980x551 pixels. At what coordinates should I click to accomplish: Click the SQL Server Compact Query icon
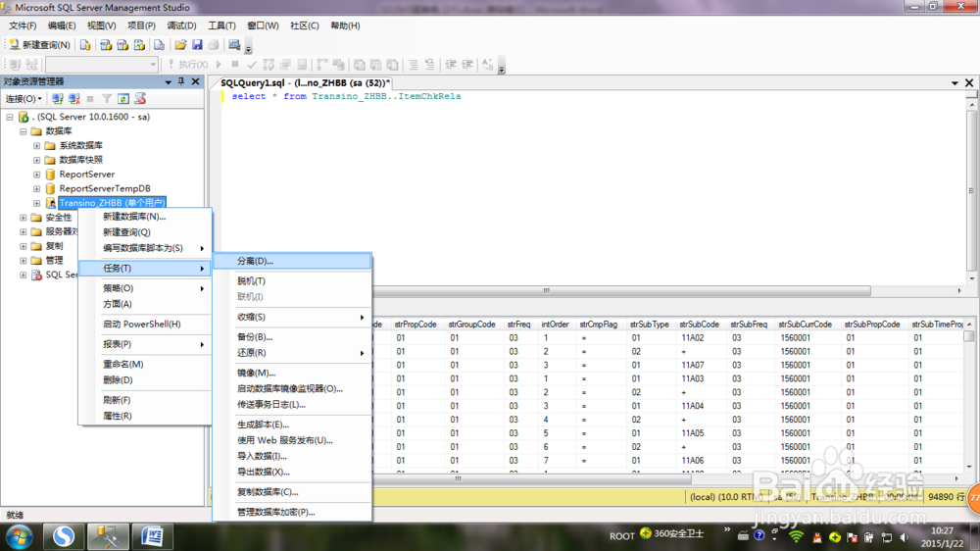(x=160, y=45)
